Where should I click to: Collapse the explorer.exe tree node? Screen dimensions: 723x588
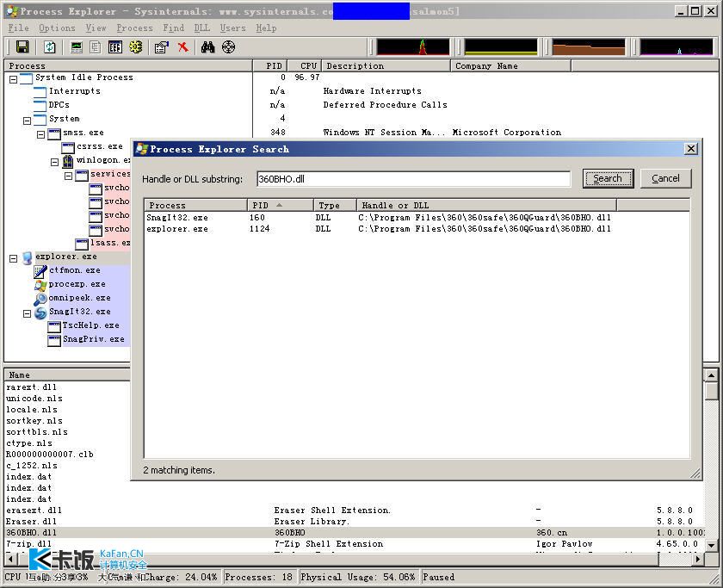click(x=14, y=259)
